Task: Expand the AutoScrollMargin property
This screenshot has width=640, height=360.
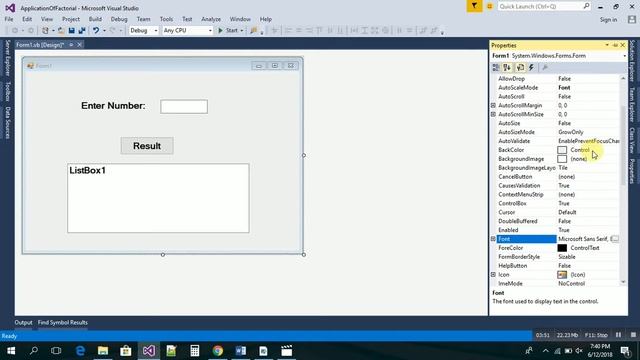Action: pos(493,105)
